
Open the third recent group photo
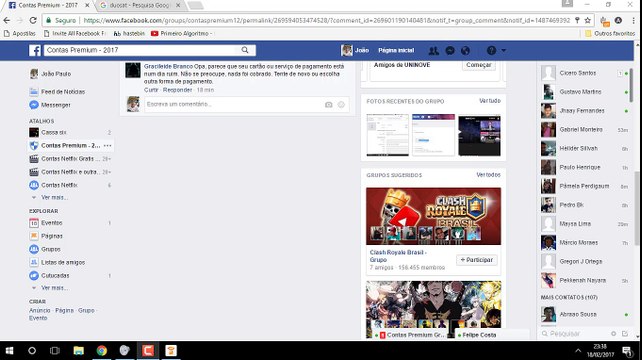[x=479, y=135]
